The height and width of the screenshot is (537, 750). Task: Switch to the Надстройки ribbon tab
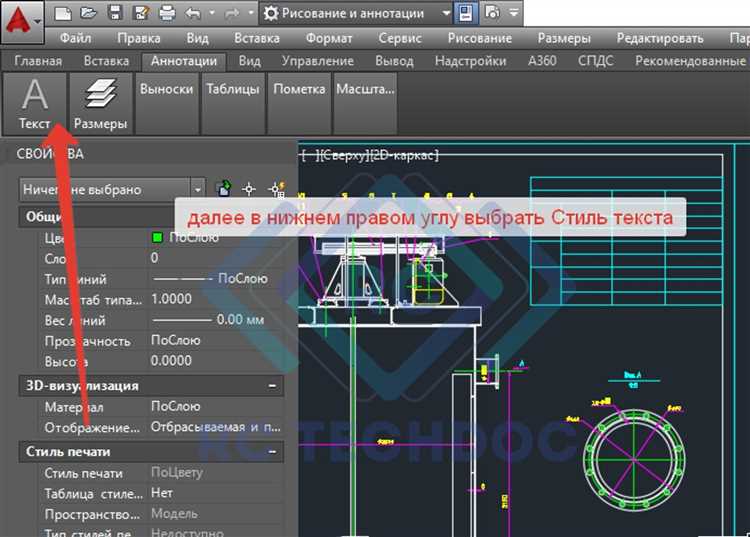[x=471, y=61]
